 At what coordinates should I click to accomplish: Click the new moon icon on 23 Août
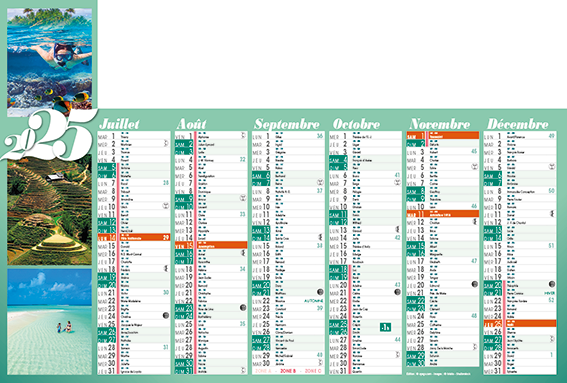pos(243,307)
